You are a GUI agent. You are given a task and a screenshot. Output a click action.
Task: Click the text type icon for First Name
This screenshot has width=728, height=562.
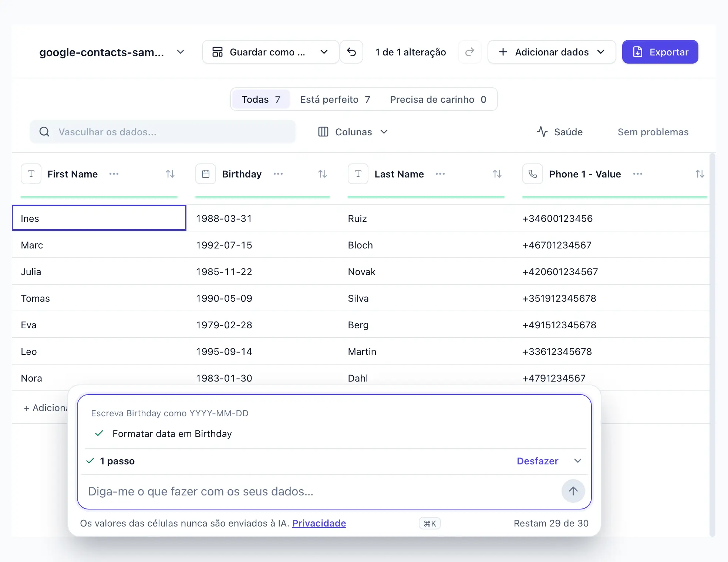[x=31, y=174]
